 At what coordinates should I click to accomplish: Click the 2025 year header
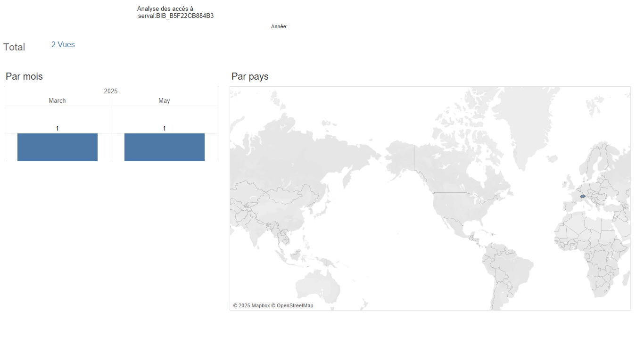pos(111,91)
